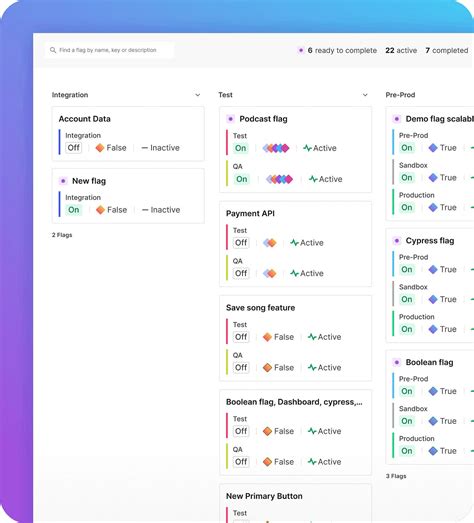Screen dimensions: 474x523
Task: Click the blue True diamond in Cypress flag Sandbox row
Action: click(433, 299)
